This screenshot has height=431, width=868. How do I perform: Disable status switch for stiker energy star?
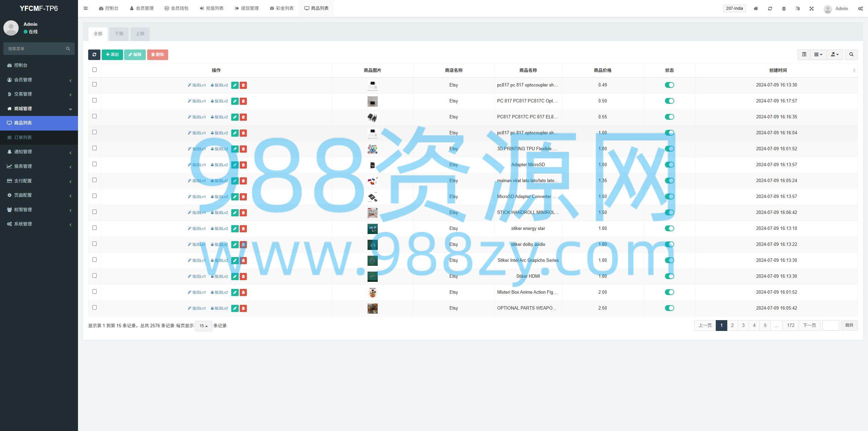pos(669,229)
